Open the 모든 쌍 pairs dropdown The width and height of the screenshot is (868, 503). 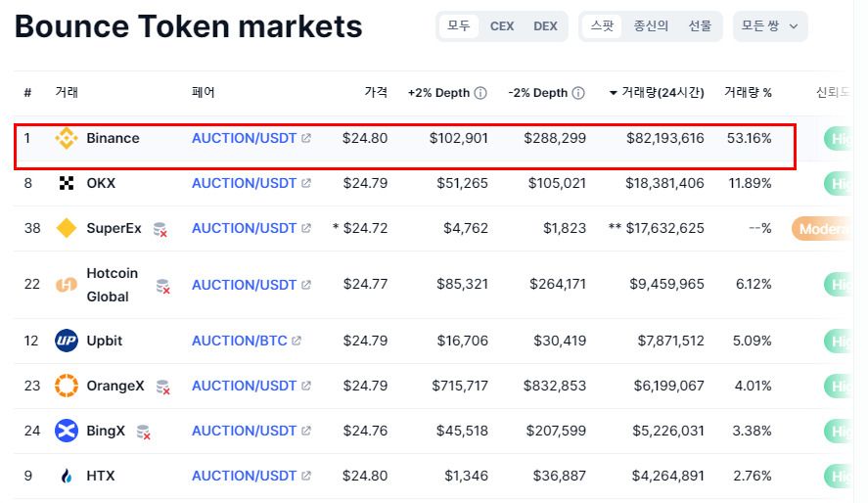769,26
